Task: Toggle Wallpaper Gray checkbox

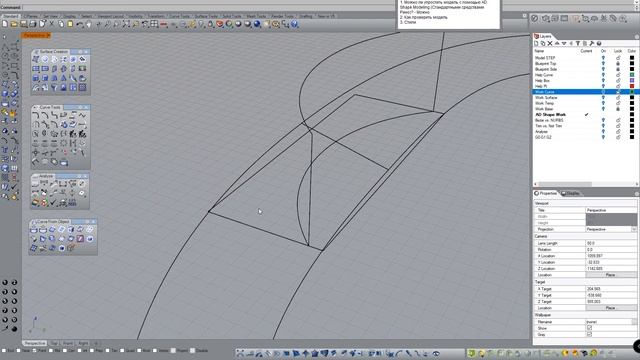Action: [x=589, y=334]
